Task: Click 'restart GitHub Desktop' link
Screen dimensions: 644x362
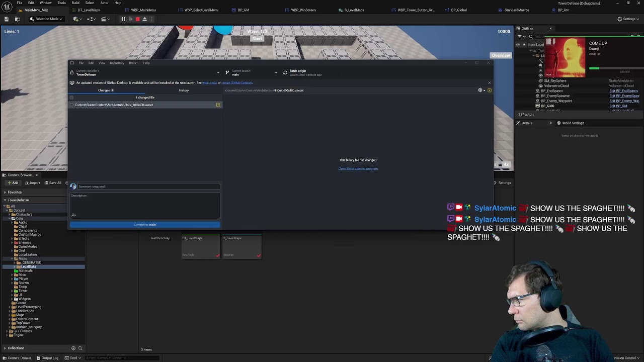Action: [x=237, y=83]
